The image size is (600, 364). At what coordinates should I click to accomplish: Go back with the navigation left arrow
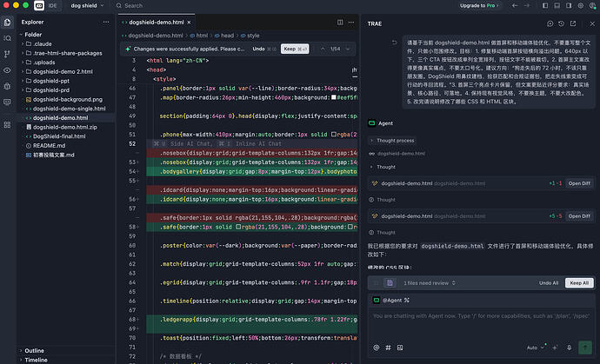click(515, 5)
